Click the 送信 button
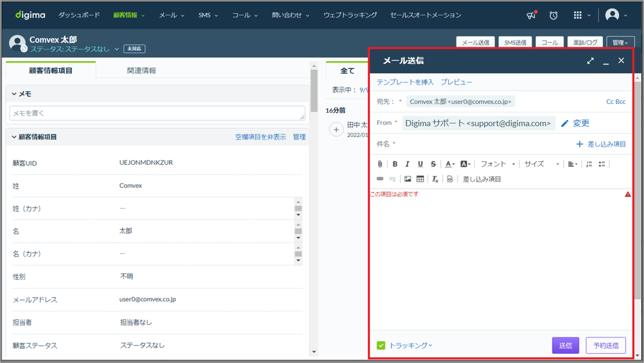Screen dimensions: 644x363 click(x=565, y=345)
